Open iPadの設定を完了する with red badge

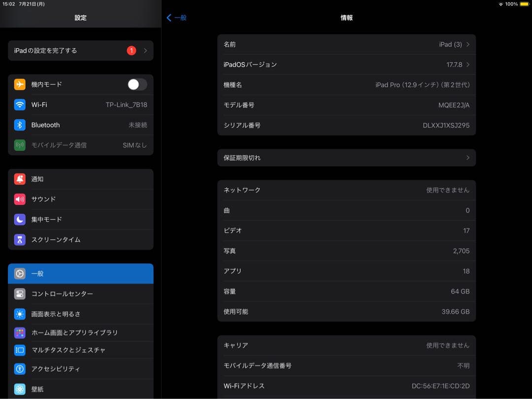(x=80, y=50)
